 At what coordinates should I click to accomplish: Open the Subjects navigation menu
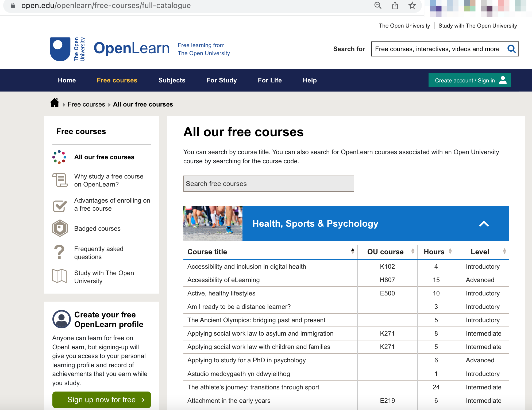click(x=172, y=80)
